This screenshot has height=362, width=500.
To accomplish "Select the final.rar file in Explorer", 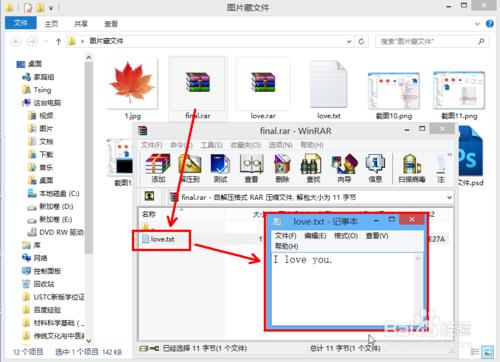I will pyautogui.click(x=198, y=88).
